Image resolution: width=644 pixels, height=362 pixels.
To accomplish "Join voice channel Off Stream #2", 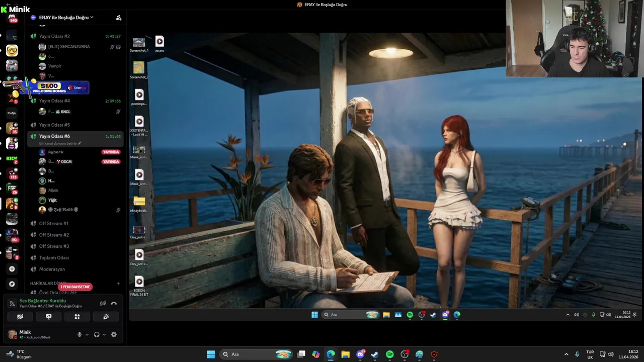I will click(75, 235).
